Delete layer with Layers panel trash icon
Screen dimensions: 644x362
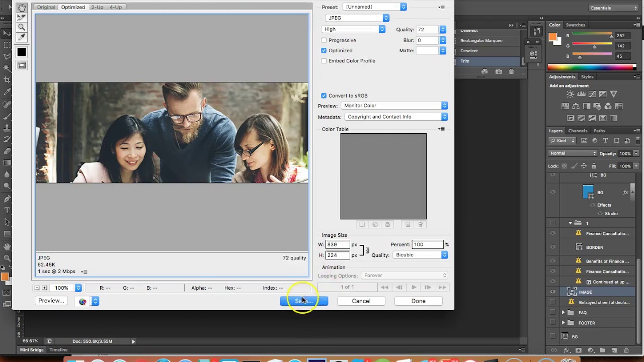click(626, 350)
